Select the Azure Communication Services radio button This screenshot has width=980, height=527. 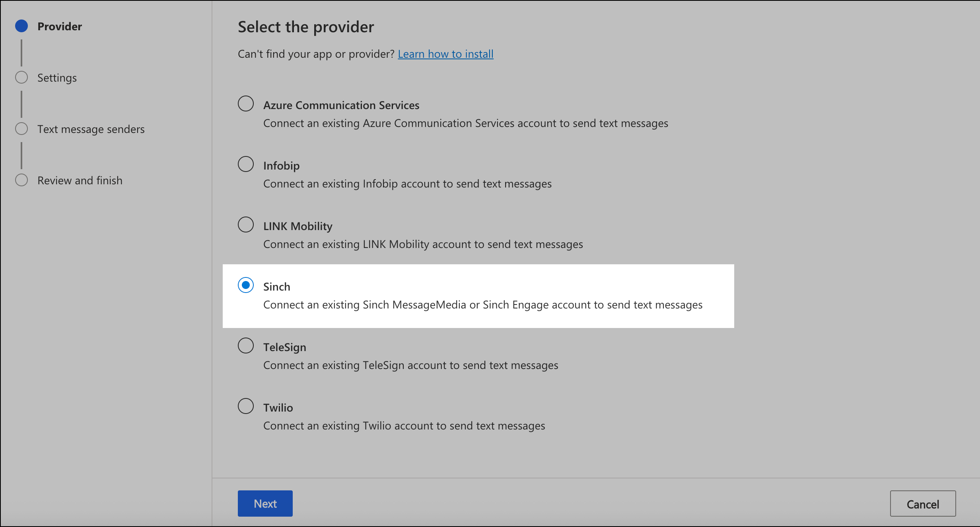[x=246, y=103]
